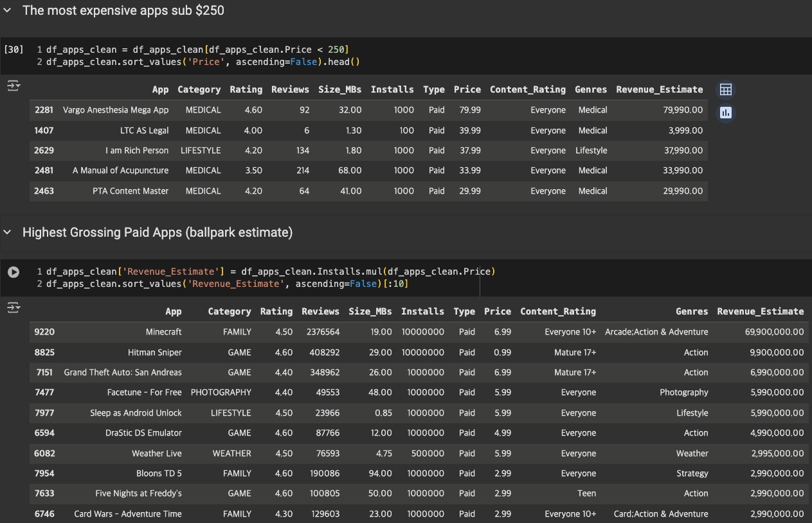This screenshot has height=523, width=812.
Task: Click the Grand Theft Auto: San Andreas cell
Action: (x=123, y=372)
